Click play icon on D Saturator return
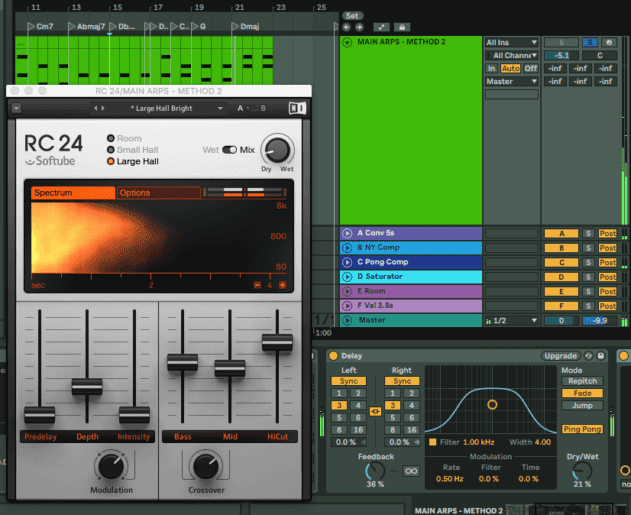 (347, 277)
